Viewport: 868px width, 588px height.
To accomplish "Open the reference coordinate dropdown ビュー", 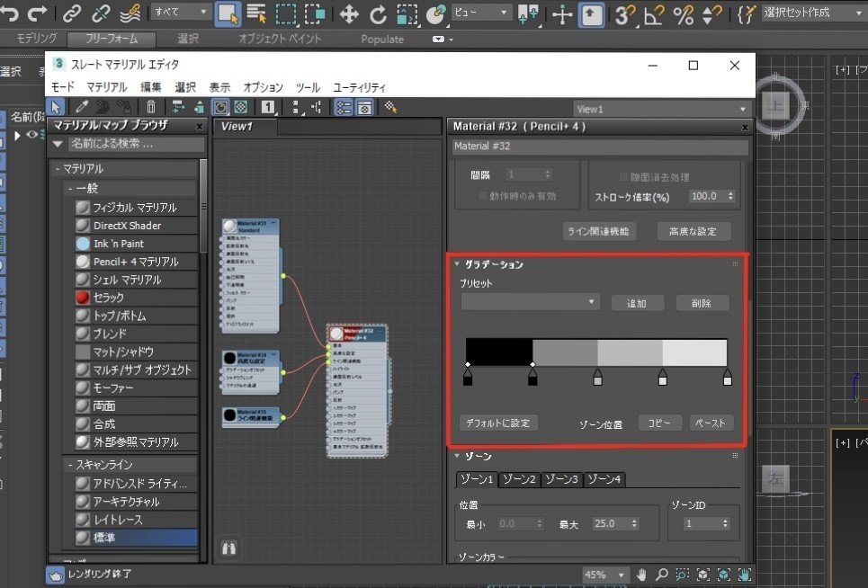I will point(480,12).
